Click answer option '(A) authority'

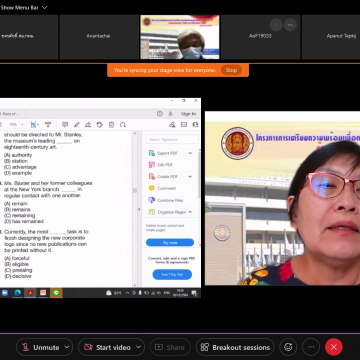click(x=18, y=155)
